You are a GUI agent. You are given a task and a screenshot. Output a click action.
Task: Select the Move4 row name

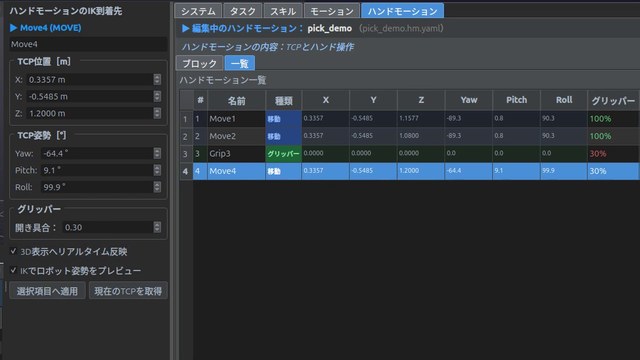point(236,171)
